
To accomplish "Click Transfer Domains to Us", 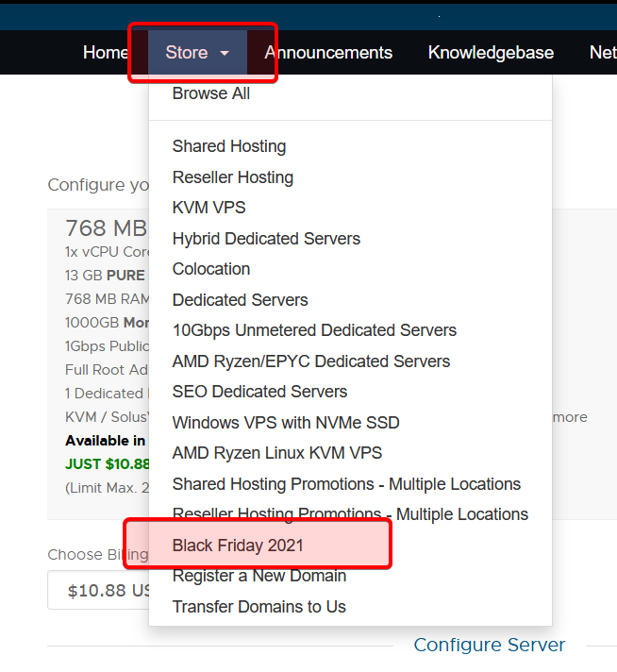I will coord(259,607).
